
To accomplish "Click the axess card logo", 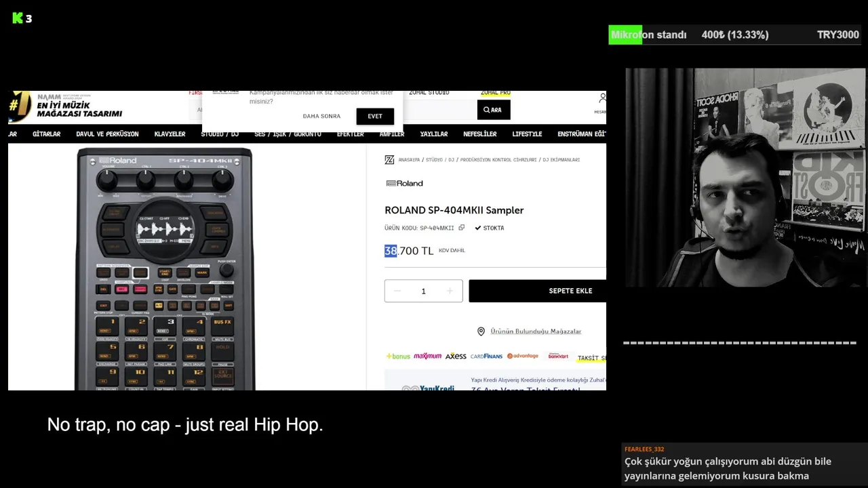I will tap(456, 356).
